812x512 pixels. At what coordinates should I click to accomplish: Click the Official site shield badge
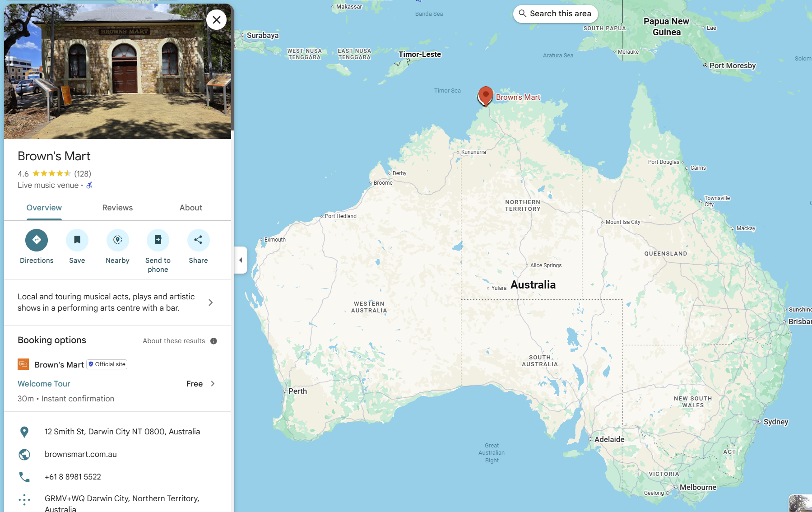pyautogui.click(x=107, y=364)
